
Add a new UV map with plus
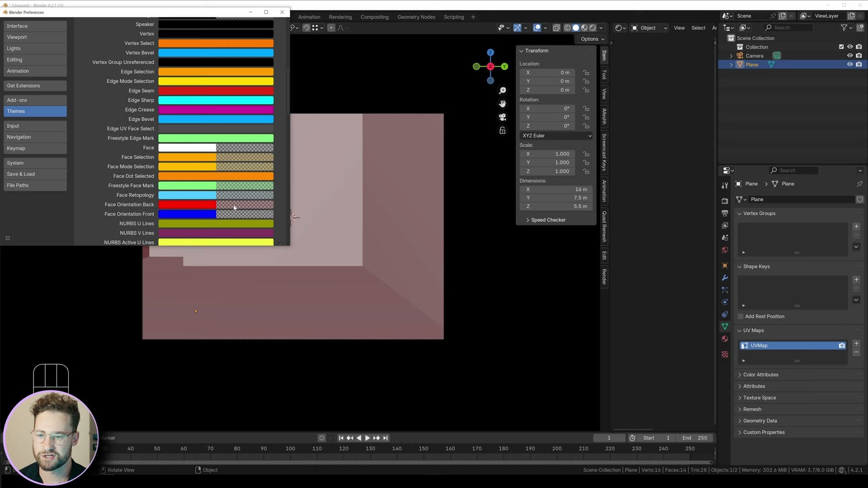click(856, 343)
